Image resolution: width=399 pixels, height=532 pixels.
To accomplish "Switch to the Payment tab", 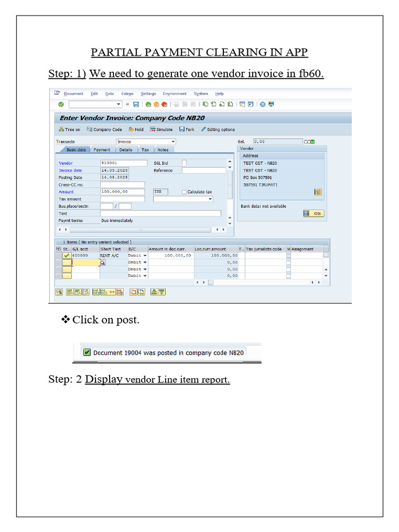I will pos(102,150).
